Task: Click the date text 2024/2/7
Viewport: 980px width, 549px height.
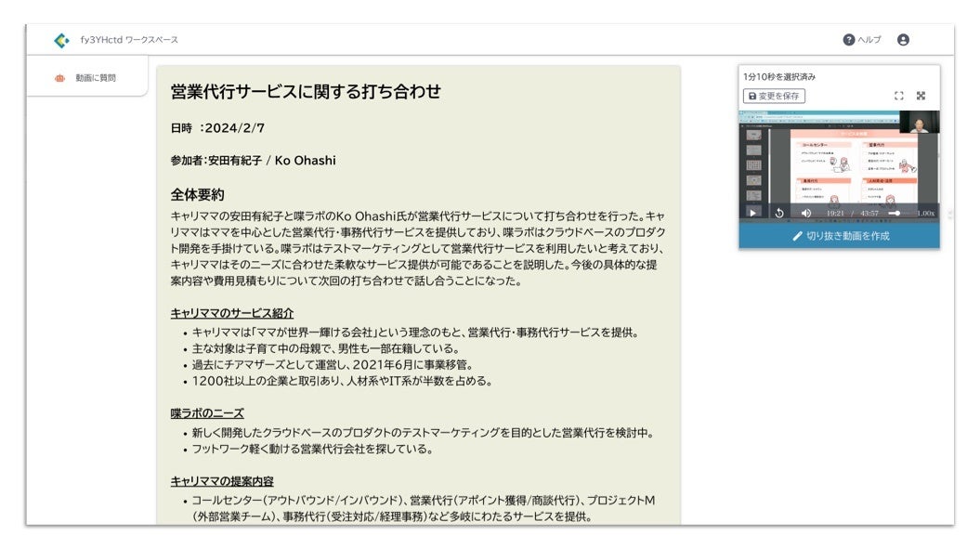Action: pos(234,128)
